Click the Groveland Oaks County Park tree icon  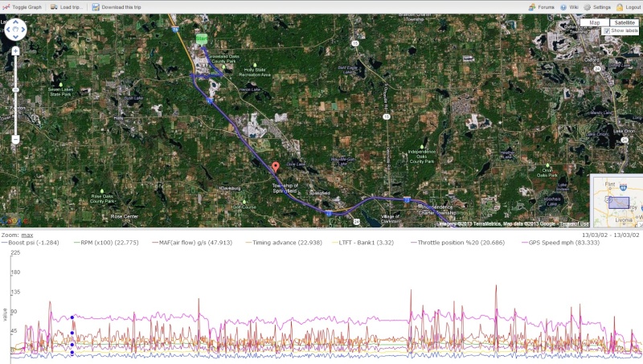224,67
